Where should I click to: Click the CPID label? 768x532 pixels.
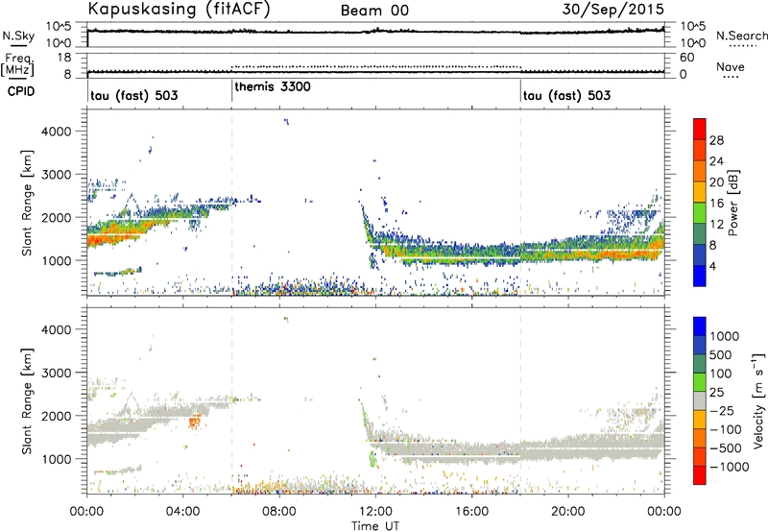click(21, 91)
